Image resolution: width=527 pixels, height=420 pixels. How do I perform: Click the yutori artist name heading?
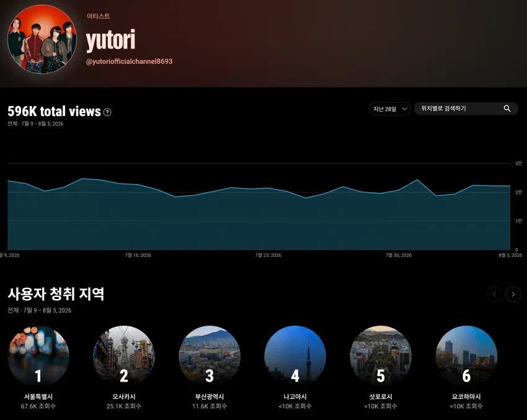(110, 40)
